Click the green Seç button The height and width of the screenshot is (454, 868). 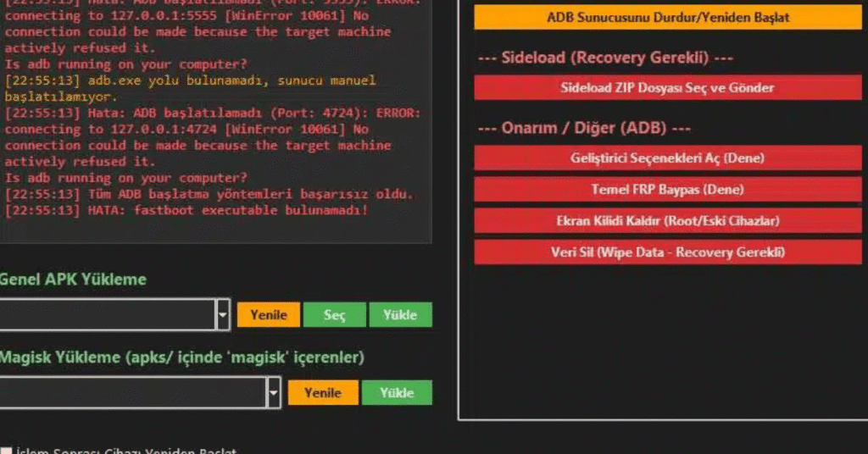334,314
